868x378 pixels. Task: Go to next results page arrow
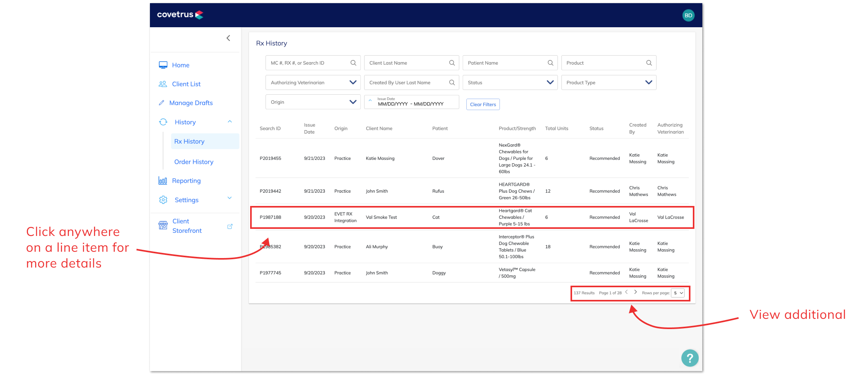coord(635,292)
